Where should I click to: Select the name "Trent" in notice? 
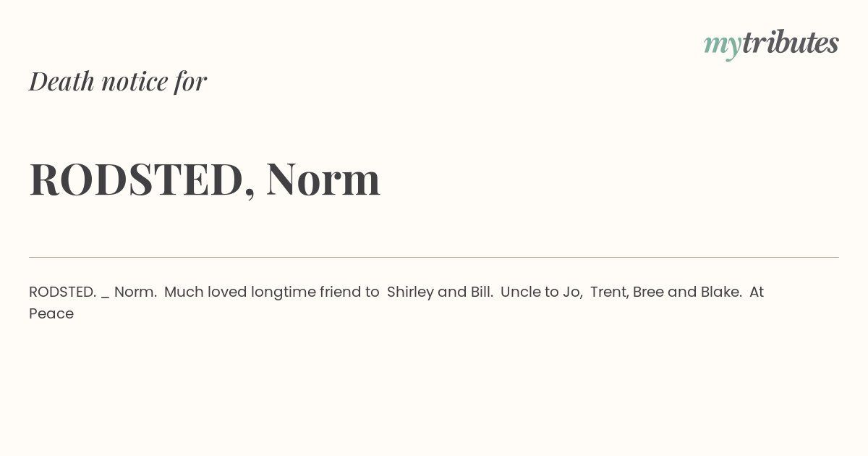click(609, 292)
